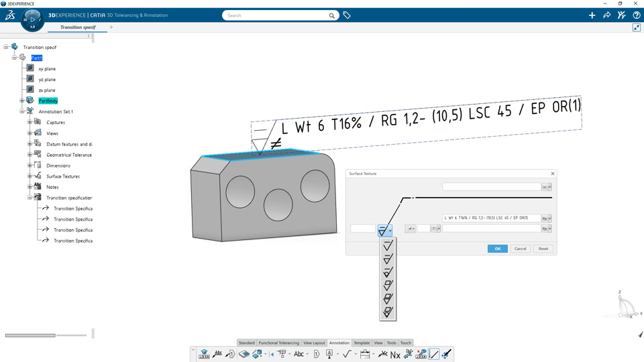The height and width of the screenshot is (362, 644).
Task: Click the tree panel horizontal scrollbar
Action: [30, 335]
